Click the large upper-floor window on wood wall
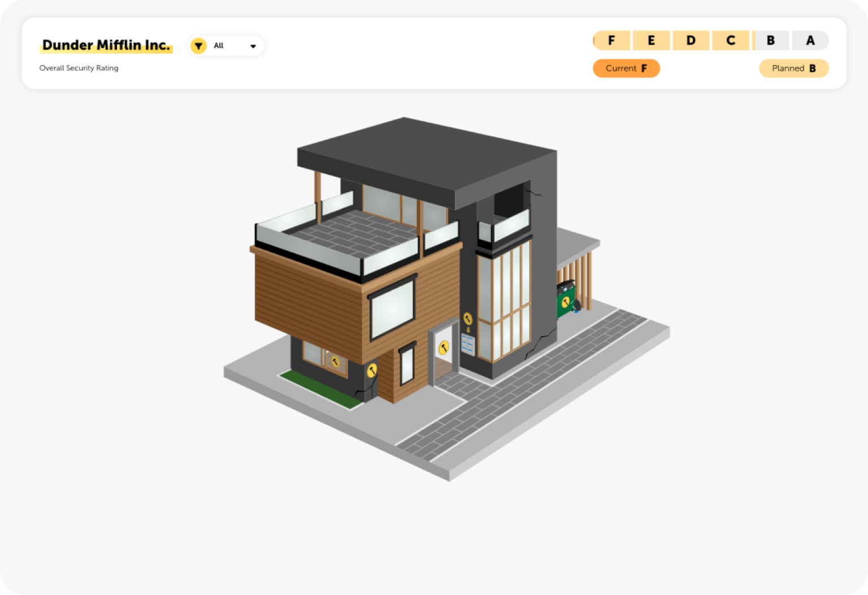Screen dimensions: 868x595 click(392, 308)
